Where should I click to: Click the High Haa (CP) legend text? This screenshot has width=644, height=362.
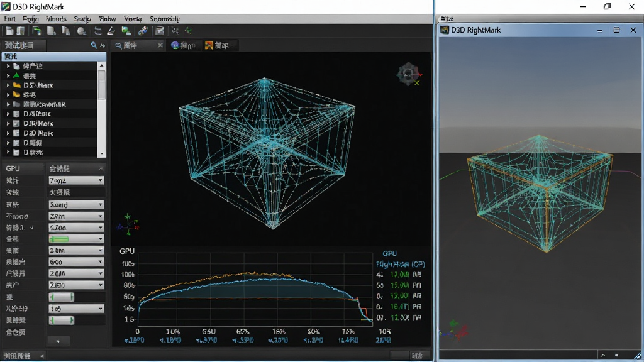point(401,265)
